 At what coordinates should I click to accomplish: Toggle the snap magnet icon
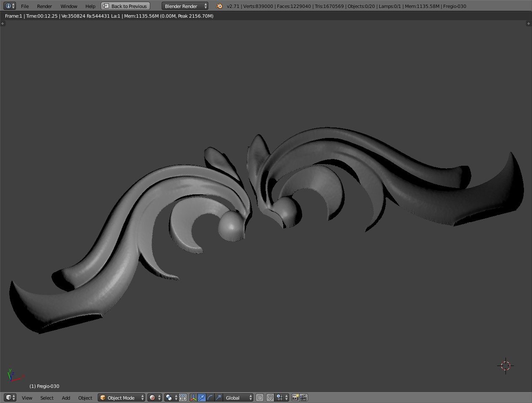coord(270,398)
